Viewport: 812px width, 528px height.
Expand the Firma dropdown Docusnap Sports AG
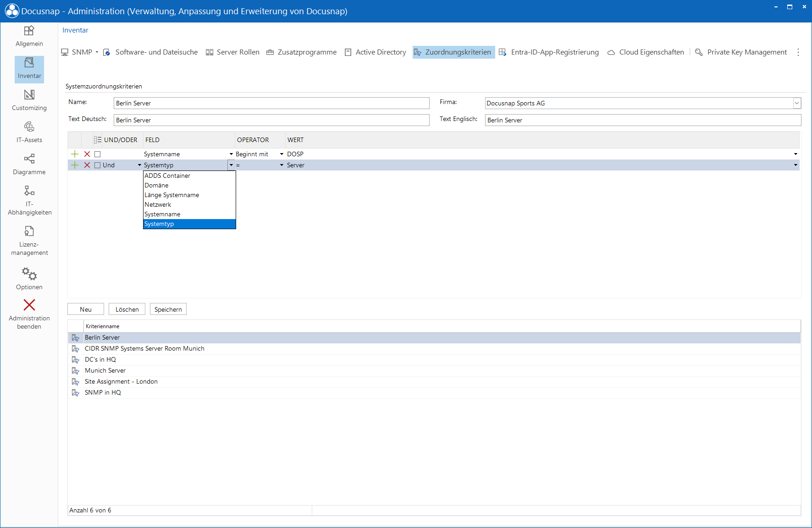(x=797, y=103)
